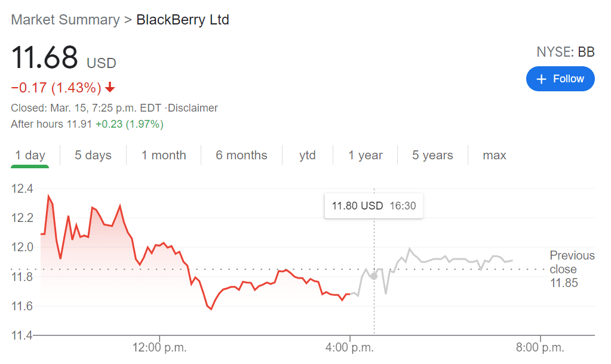
Task: Select the ytd tab
Action: click(308, 155)
